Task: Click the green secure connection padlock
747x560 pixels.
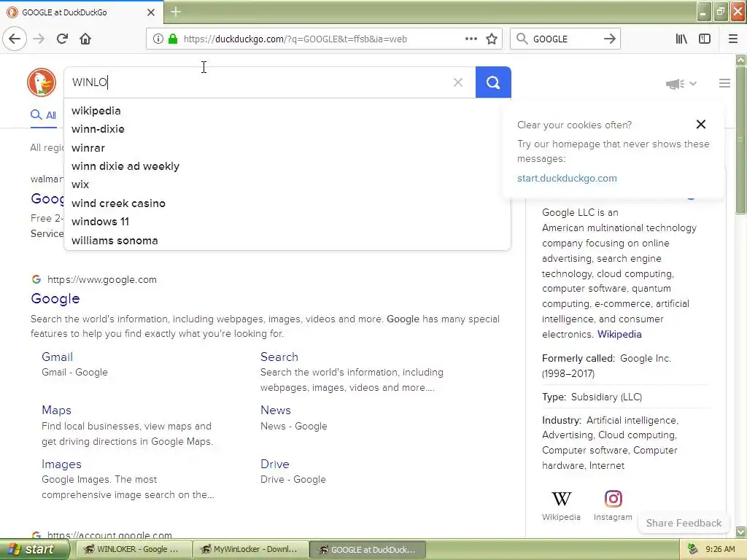Action: (x=173, y=39)
